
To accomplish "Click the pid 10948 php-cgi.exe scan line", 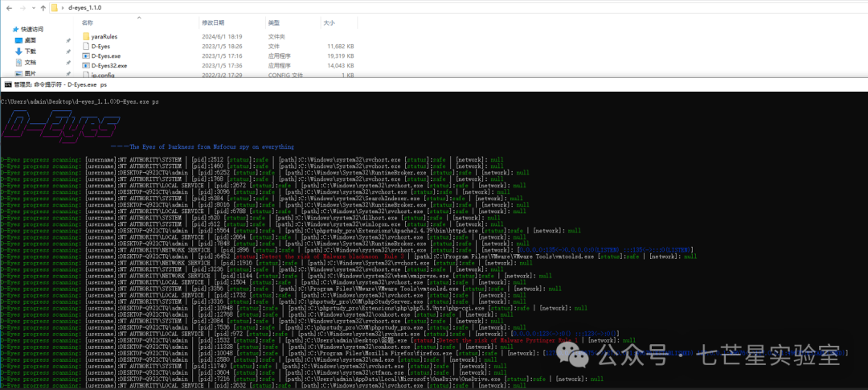I will tap(294, 308).
